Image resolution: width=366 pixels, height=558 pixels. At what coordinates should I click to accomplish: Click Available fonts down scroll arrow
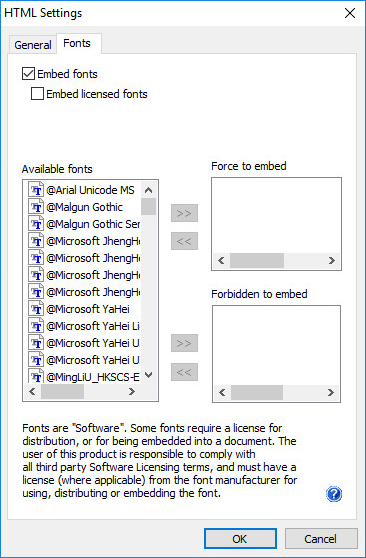148,375
